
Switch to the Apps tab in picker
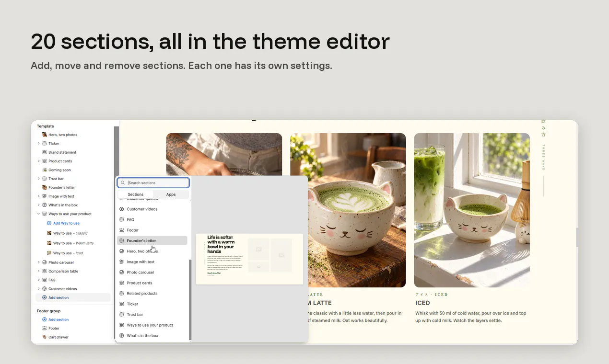click(171, 194)
